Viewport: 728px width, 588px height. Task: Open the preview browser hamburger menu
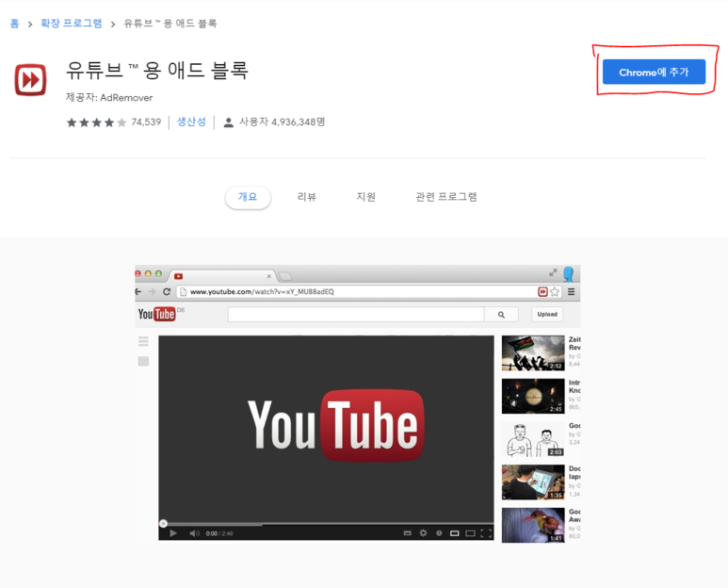point(571,292)
